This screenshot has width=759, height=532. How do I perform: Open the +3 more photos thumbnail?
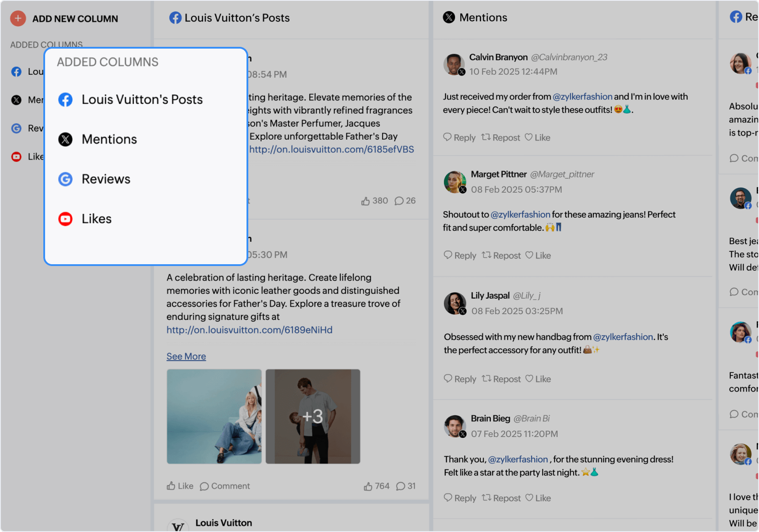click(x=313, y=416)
